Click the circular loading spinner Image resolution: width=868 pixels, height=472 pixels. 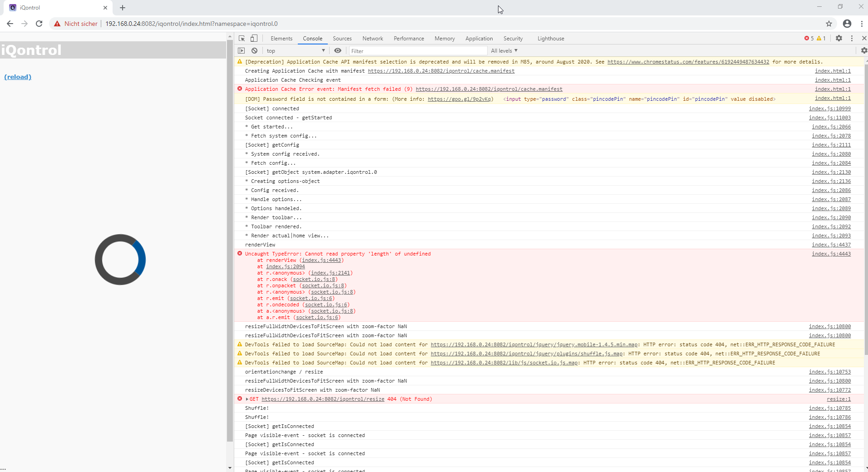coord(120,260)
